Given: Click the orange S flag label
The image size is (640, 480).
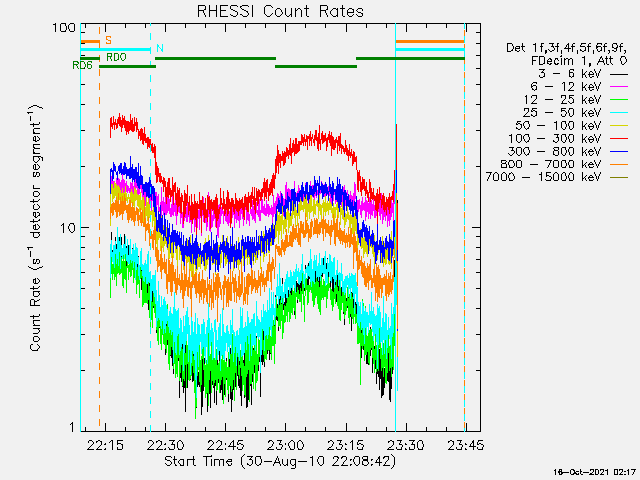Looking at the screenshot, I should click(108, 40).
